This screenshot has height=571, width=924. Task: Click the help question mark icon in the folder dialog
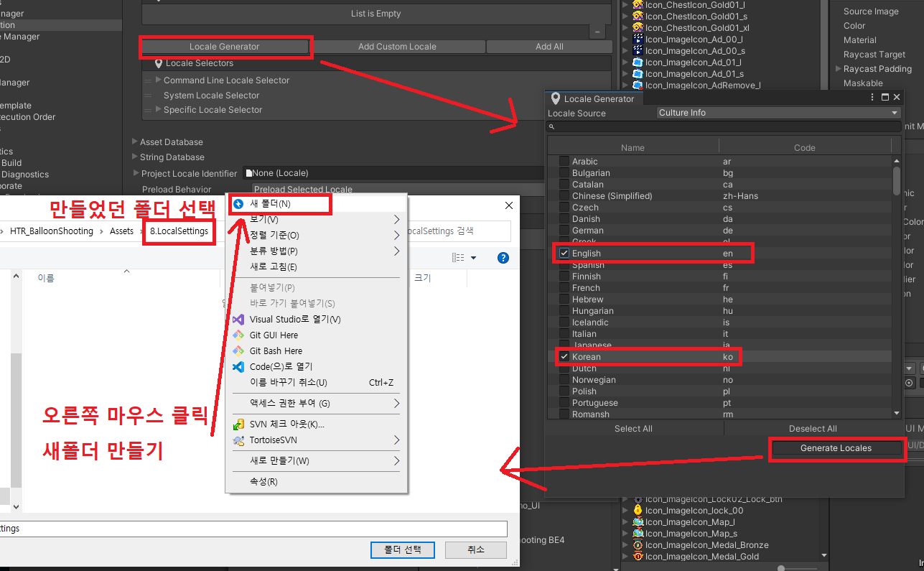pyautogui.click(x=503, y=257)
